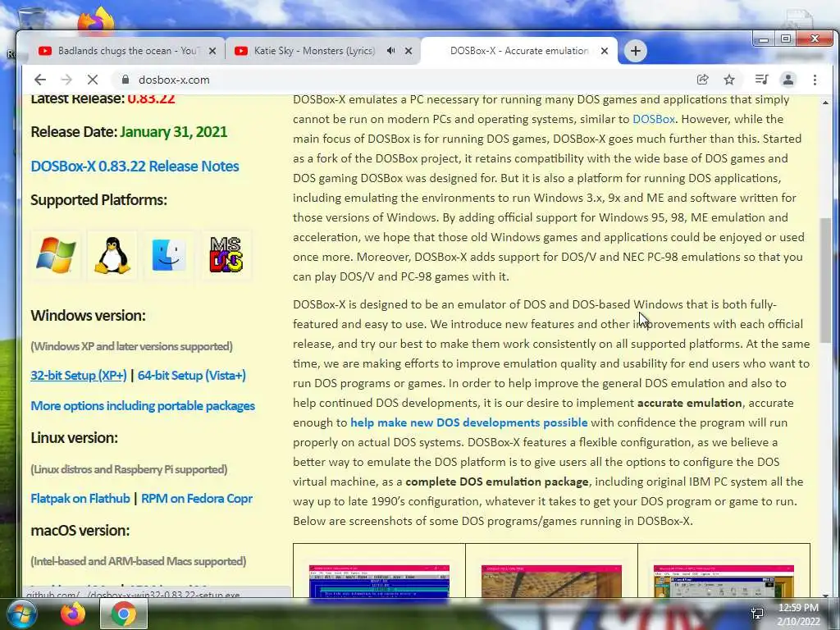This screenshot has height=630, width=840.
Task: Click the Linux penguin platform icon
Action: click(112, 255)
